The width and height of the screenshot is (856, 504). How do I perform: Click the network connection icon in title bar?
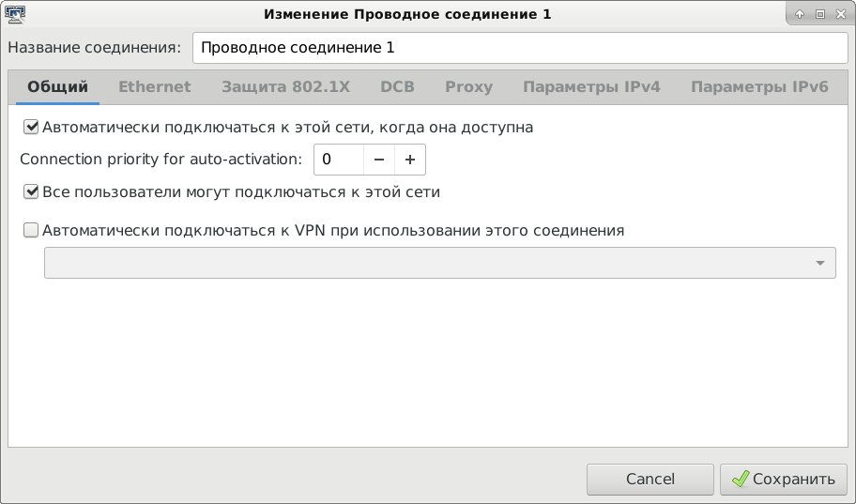click(x=15, y=14)
